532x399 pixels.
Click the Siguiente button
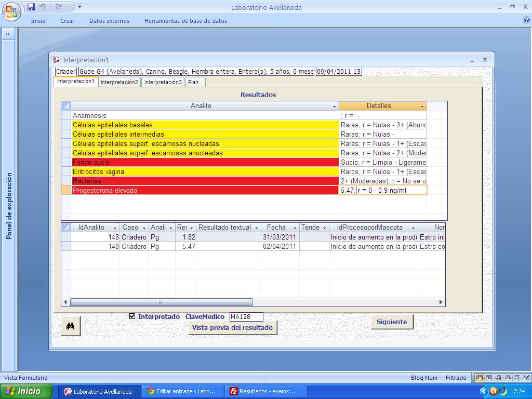[392, 322]
